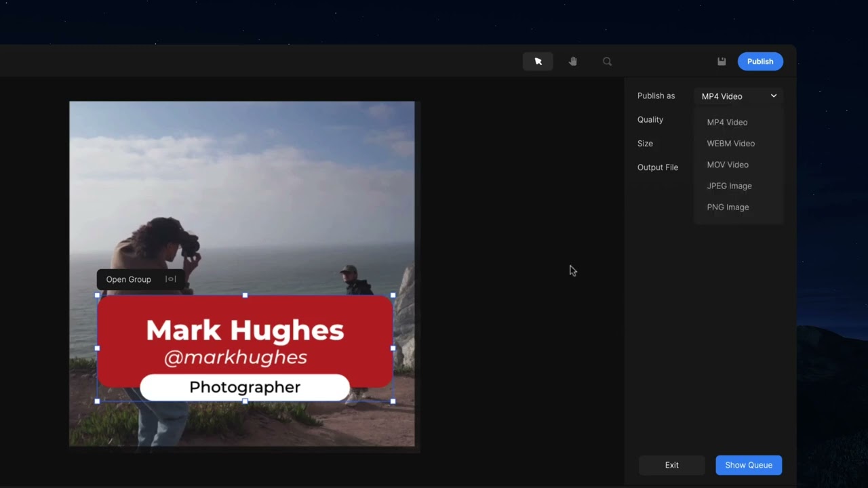868x488 pixels.
Task: Choose MP4 Video from format list
Action: click(727, 123)
